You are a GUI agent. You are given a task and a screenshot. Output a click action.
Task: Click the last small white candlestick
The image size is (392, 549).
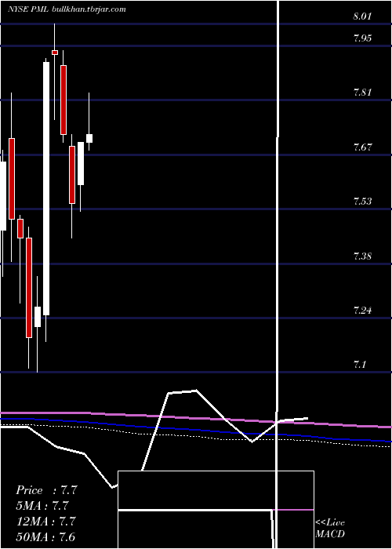tap(89, 138)
